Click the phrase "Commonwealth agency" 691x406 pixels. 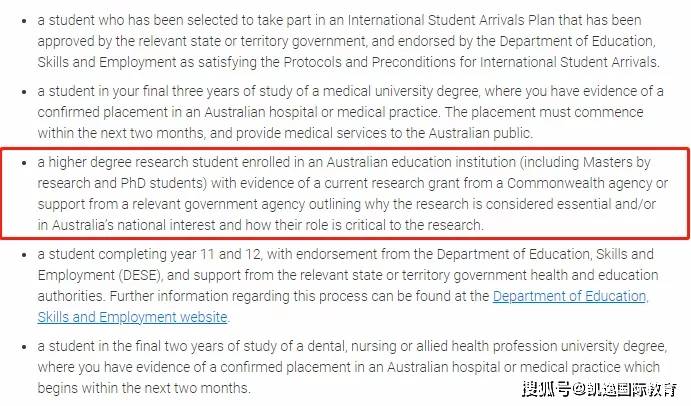coord(577,183)
